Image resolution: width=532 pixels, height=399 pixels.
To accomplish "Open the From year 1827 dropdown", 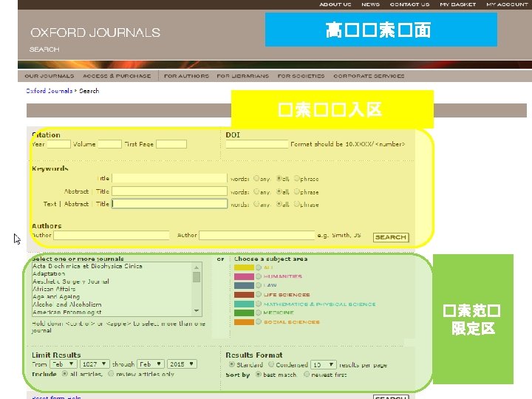I will coord(95,364).
